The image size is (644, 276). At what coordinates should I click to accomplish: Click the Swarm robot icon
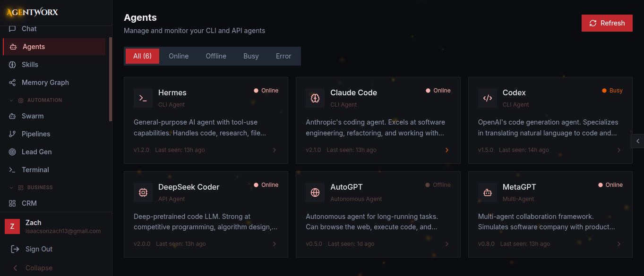pos(12,116)
